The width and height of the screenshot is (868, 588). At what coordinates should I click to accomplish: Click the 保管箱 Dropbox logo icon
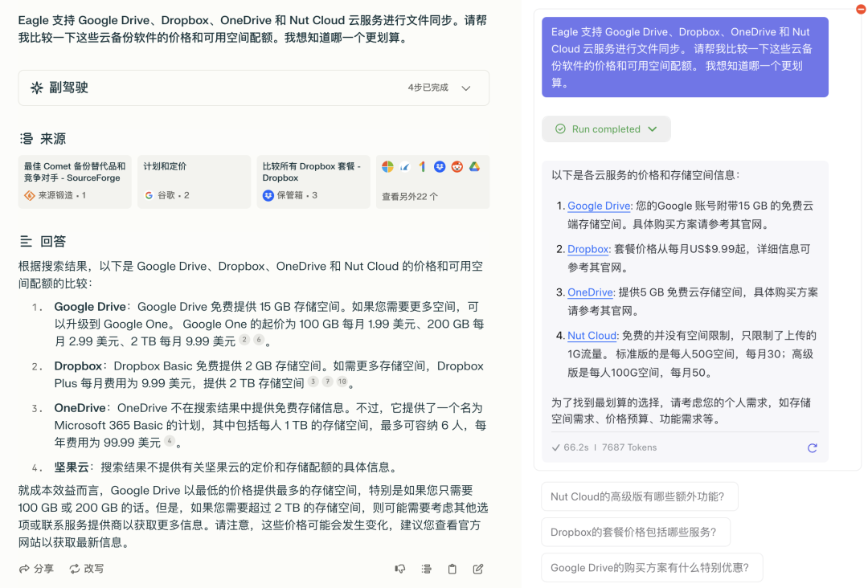pos(268,195)
